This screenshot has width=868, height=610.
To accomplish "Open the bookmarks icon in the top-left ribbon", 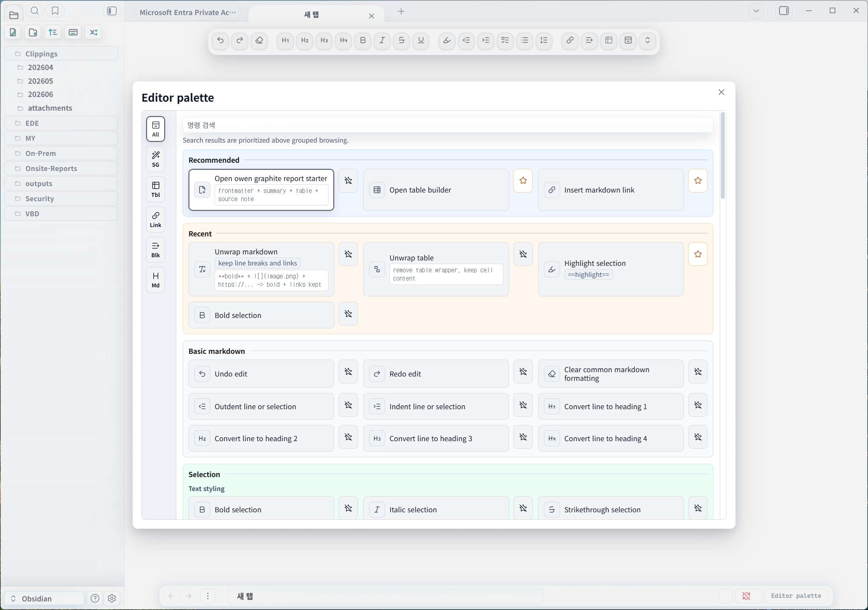I will (55, 11).
